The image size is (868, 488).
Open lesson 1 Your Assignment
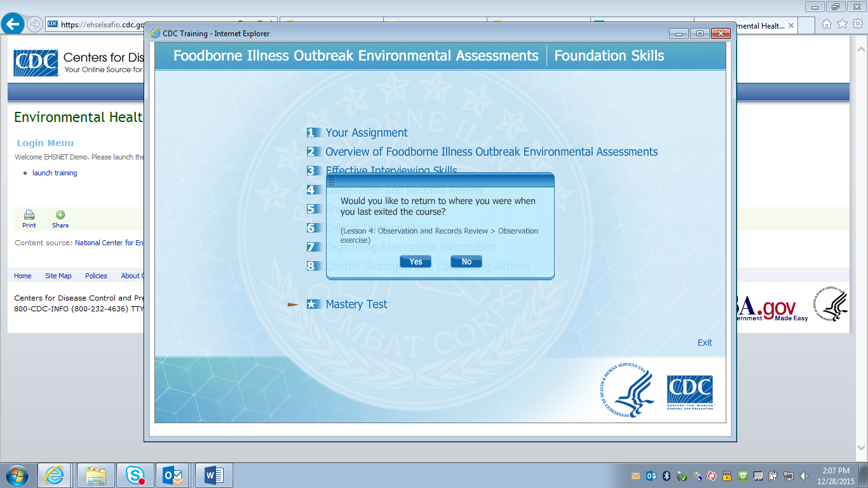coord(367,133)
